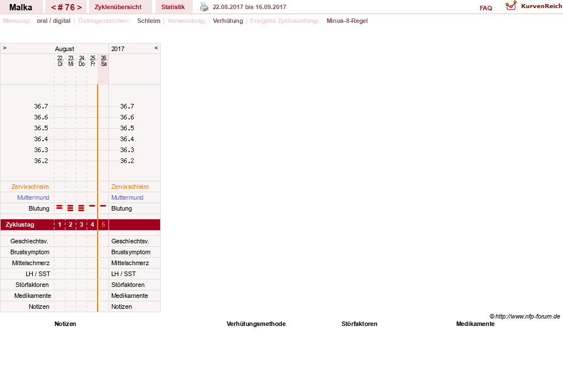Click the heavy bleeding mark on cycle day 2

[x=71, y=208]
